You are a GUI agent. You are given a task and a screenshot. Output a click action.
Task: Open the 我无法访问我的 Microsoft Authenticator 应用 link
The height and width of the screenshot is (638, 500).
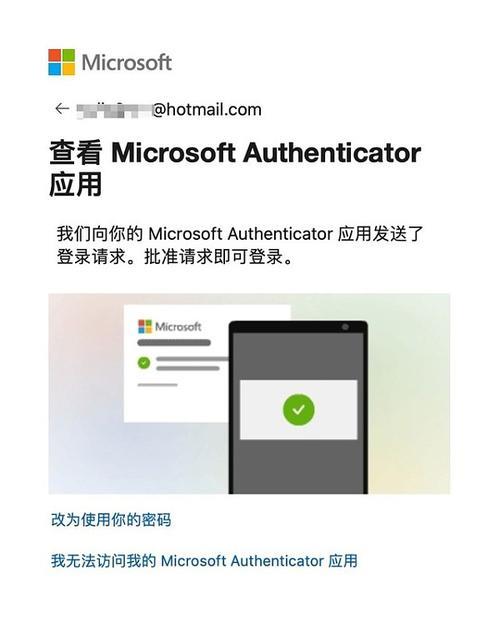coord(204,561)
